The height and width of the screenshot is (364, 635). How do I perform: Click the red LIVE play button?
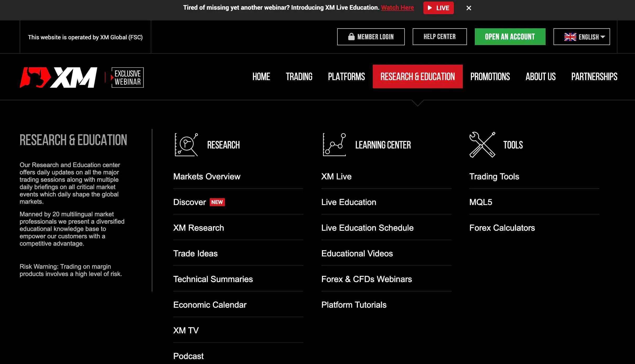[x=438, y=8]
